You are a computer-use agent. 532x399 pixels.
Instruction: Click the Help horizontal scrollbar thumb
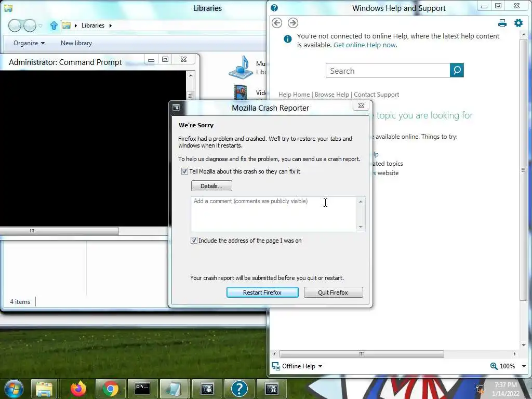(x=362, y=354)
